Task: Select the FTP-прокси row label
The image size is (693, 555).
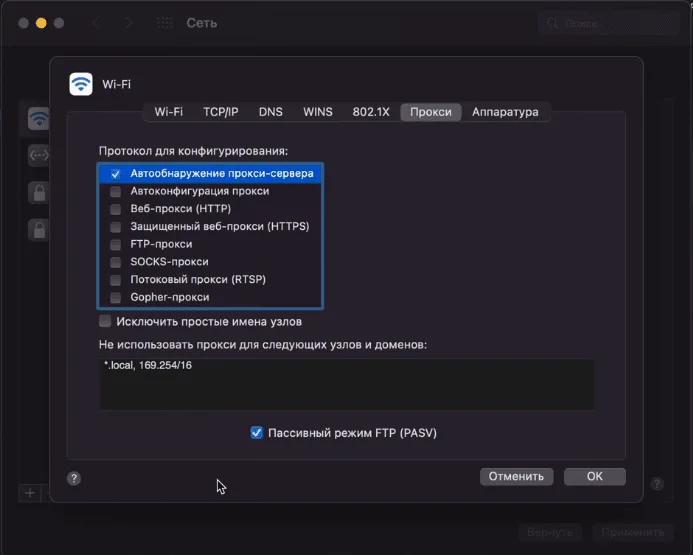Action: pos(161,244)
